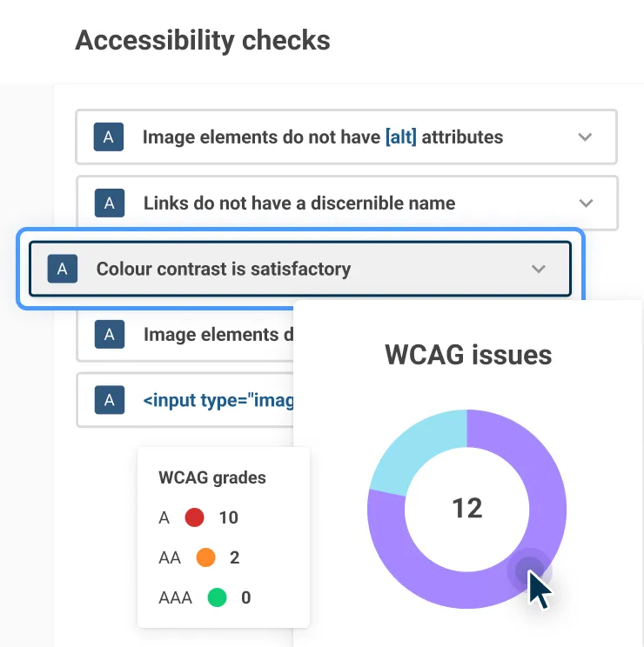Click the WCAG grades legend title
The height and width of the screenshot is (647, 644).
[x=212, y=477]
